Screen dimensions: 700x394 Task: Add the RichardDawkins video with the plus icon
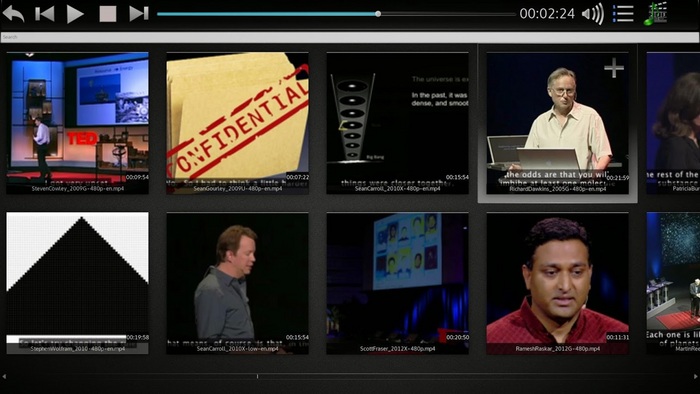[614, 68]
